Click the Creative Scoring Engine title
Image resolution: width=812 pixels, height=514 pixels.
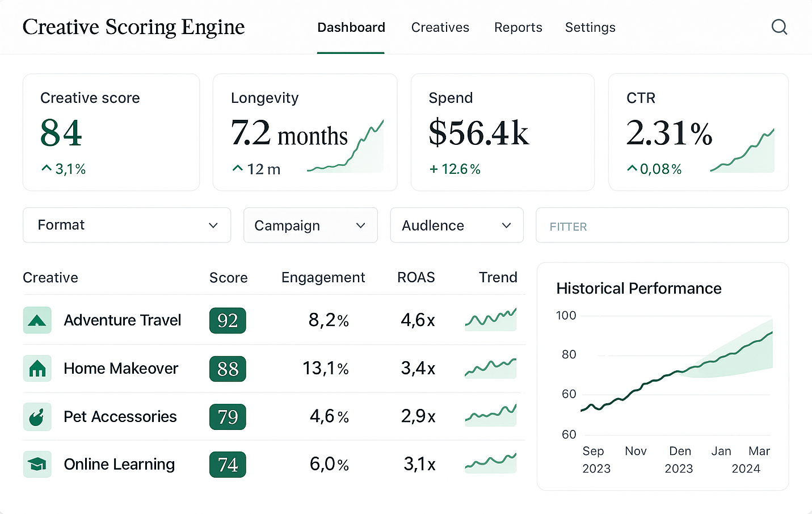133,27
